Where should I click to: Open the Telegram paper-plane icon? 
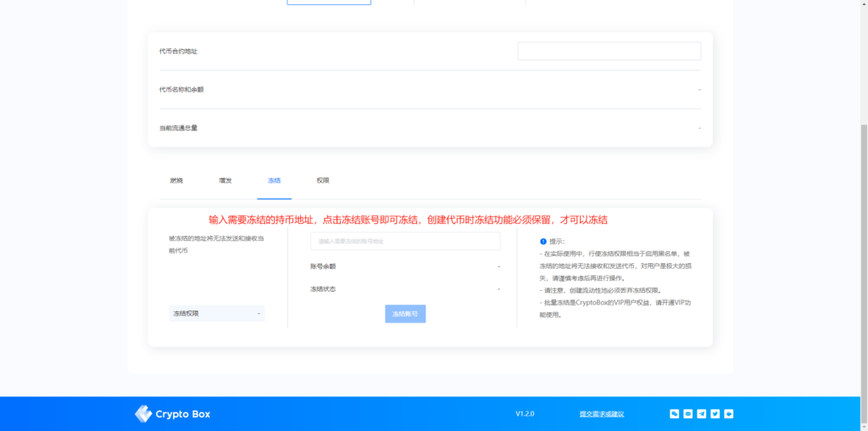pos(701,414)
